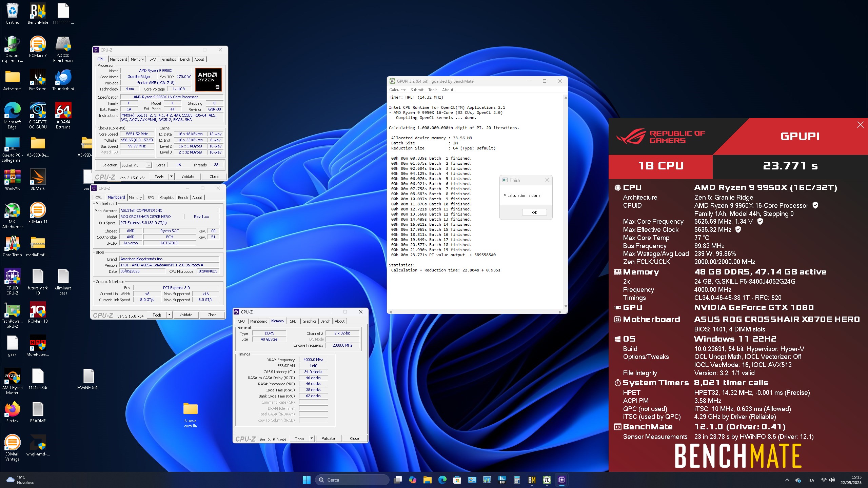Click GPUPI horizontal scrollbar right arrow
Viewport: 868px width, 488px height.
(560, 312)
